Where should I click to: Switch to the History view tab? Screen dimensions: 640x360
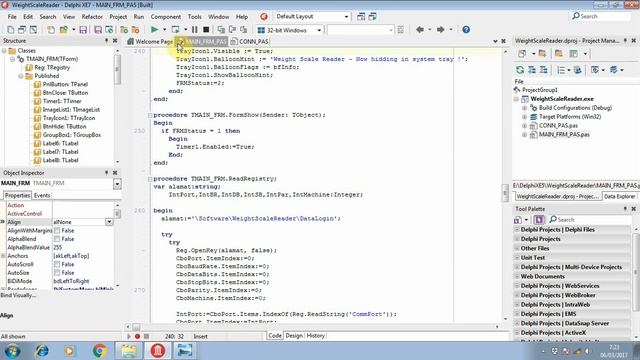[x=315, y=336]
